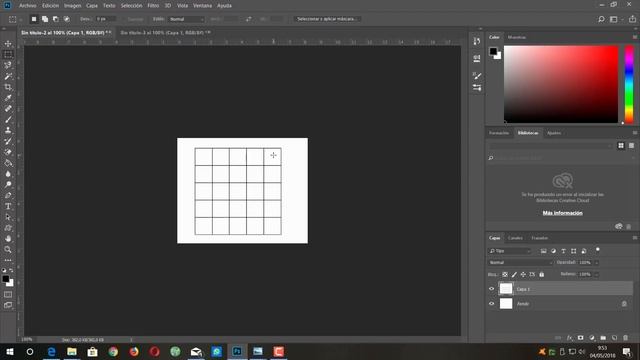Open the Ventana menu
640x360 pixels.
coord(202,6)
